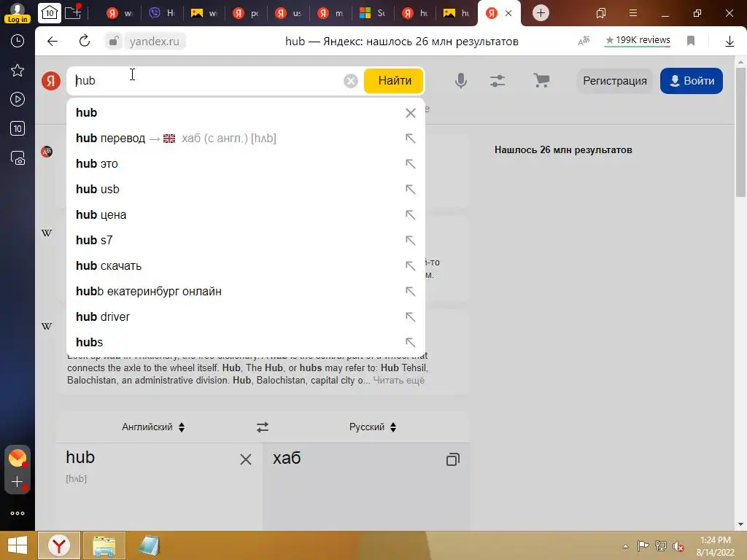Select the 'hubs' suggestion
The image size is (747, 560).
[245, 343]
